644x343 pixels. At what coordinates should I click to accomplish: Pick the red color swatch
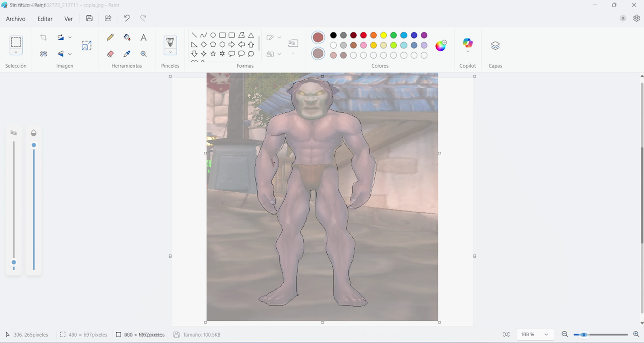[363, 35]
